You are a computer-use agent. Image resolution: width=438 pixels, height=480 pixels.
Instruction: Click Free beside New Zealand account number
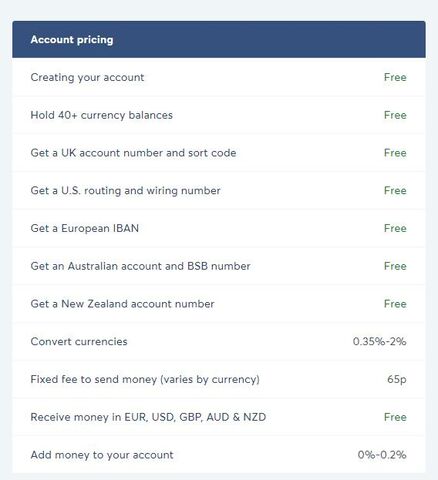coord(395,304)
